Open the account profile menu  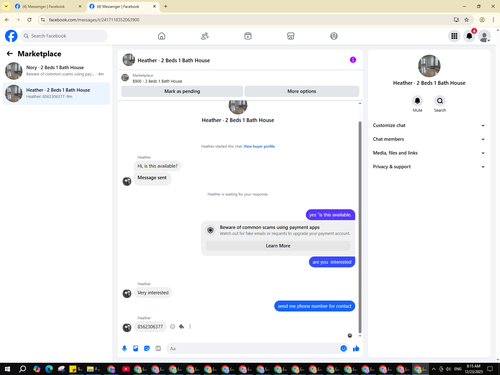click(484, 36)
